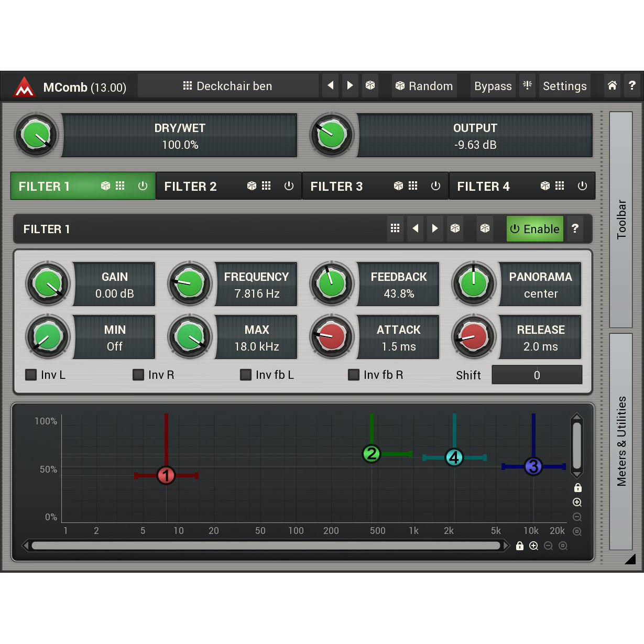Click the help question mark icon in the header
Screen dimensions: 644x644
632,85
